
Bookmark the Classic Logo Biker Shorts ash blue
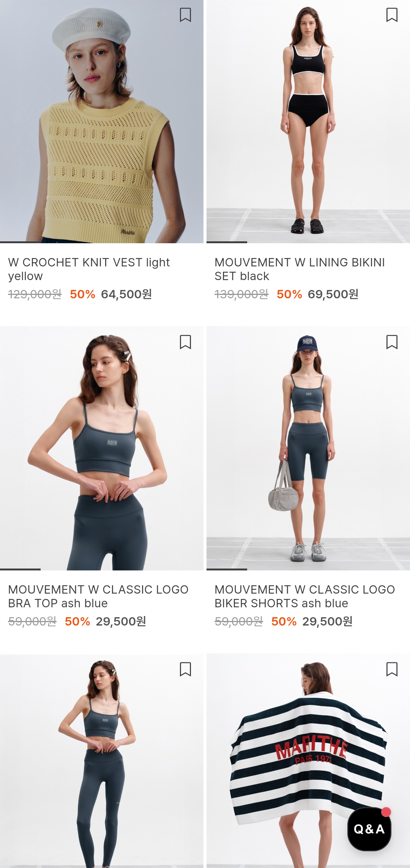pyautogui.click(x=392, y=342)
